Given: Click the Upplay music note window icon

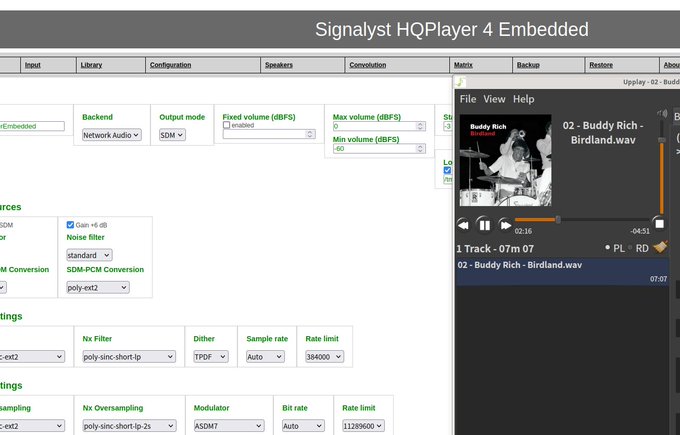Looking at the screenshot, I should tap(461, 82).
